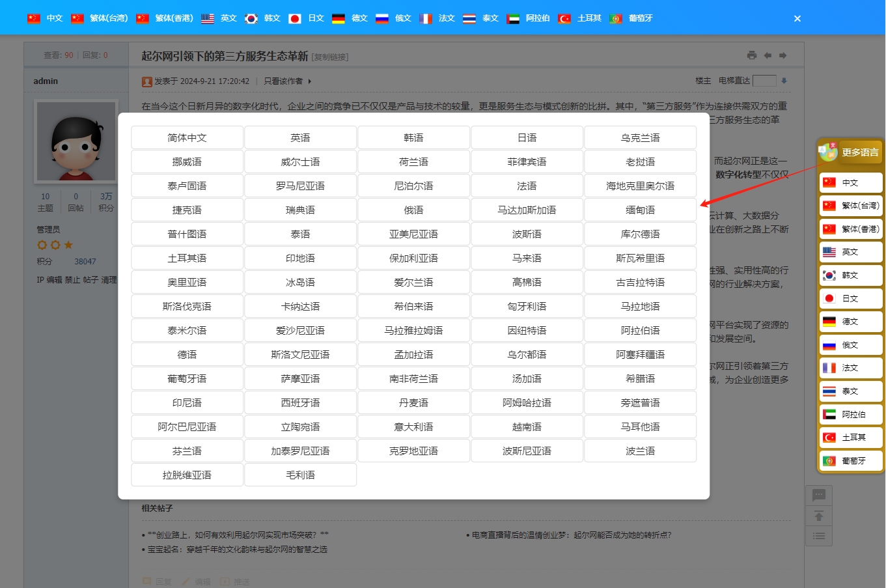Click the admin avatar thumbnail
886x588 pixels.
pos(76,141)
